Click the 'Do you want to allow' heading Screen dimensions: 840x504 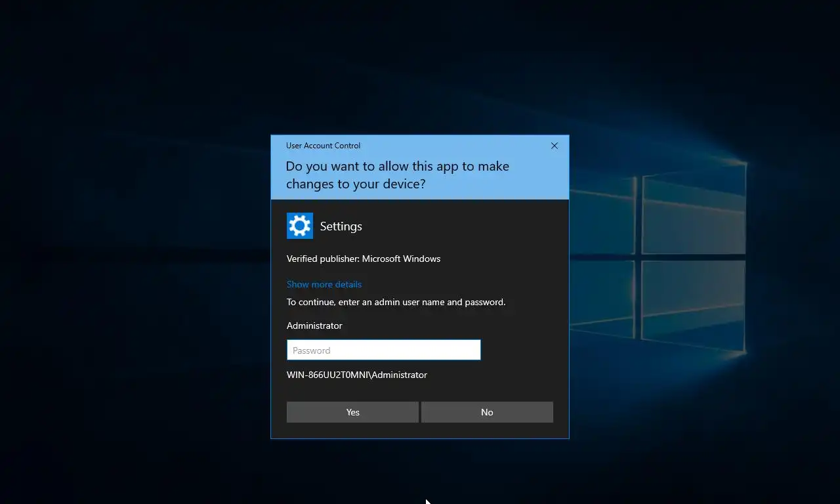click(x=398, y=175)
